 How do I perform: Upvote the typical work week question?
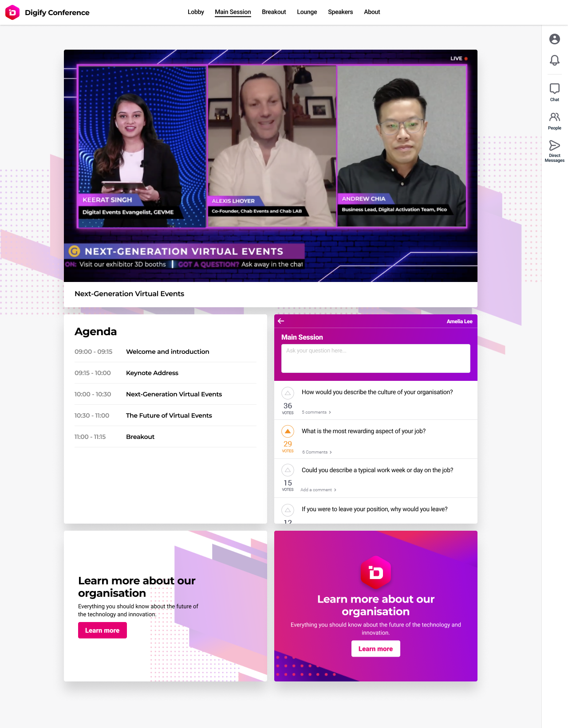click(288, 470)
